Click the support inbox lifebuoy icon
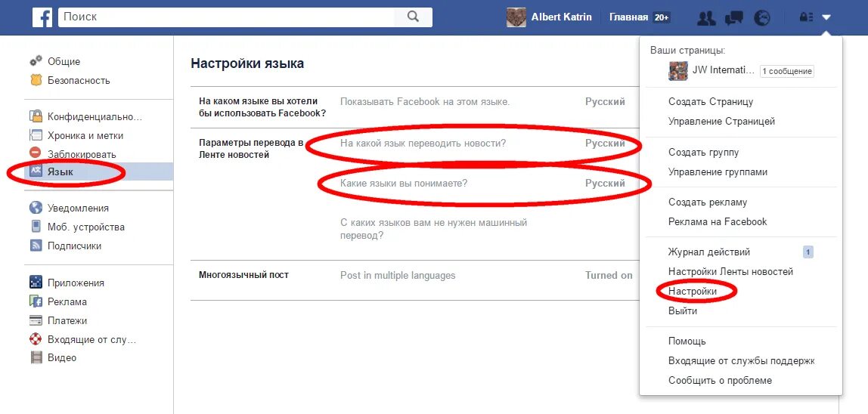Image resolution: width=868 pixels, height=414 pixels. click(36, 339)
